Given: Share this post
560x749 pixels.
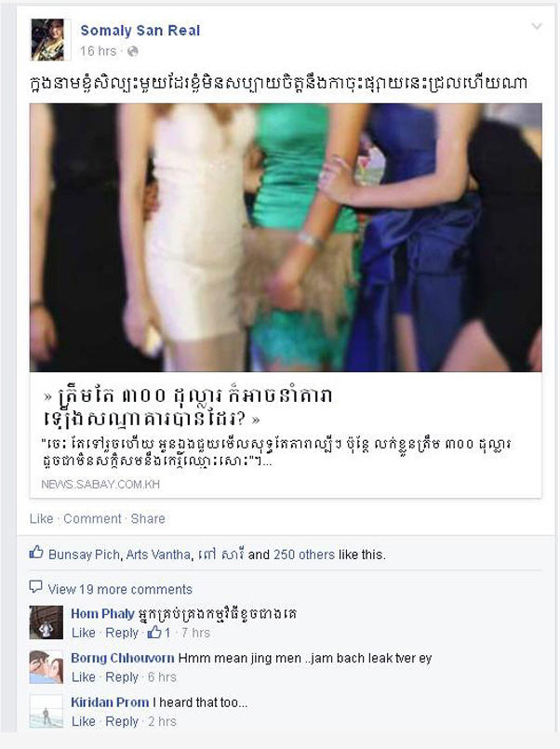Looking at the screenshot, I should point(148,519).
